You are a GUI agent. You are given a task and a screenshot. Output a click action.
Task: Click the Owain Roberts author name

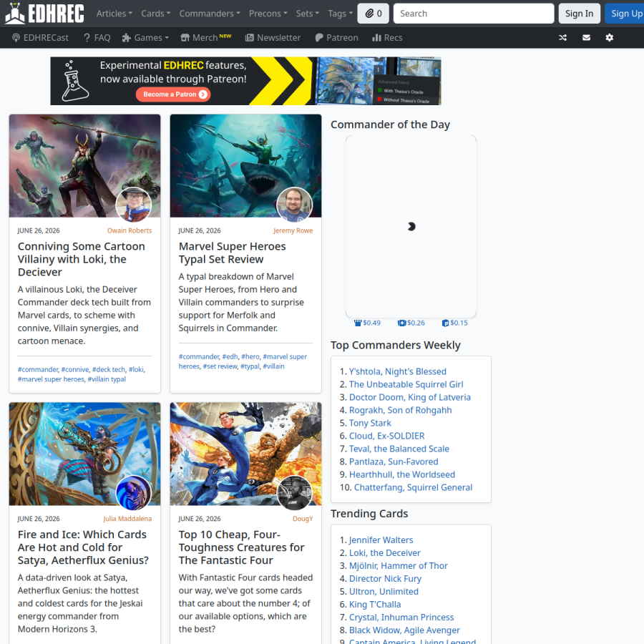pyautogui.click(x=130, y=230)
